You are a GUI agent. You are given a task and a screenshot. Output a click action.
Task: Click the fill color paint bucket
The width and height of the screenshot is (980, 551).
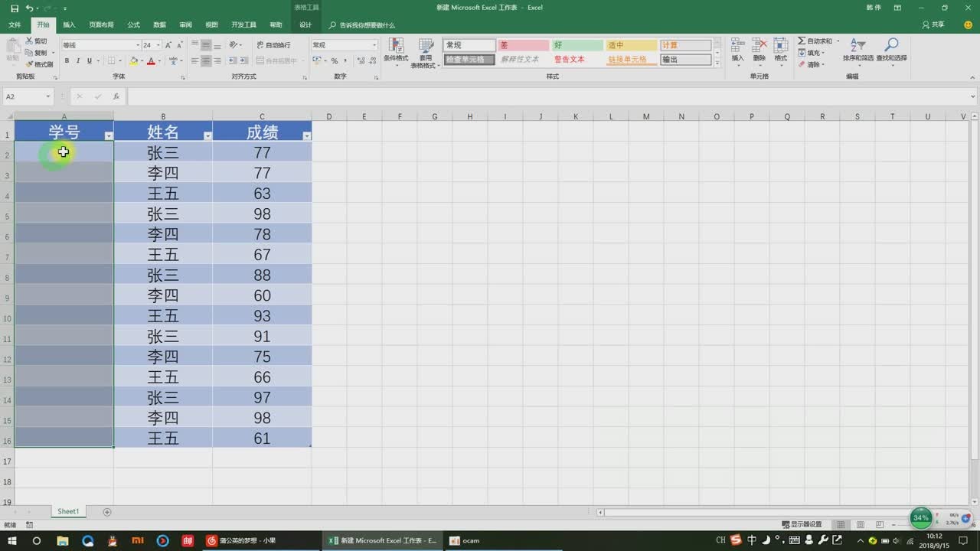[133, 60]
